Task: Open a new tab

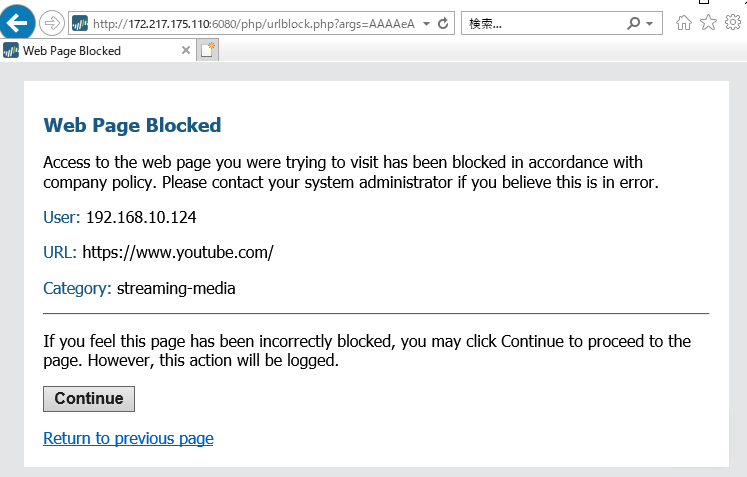Action: tap(208, 50)
